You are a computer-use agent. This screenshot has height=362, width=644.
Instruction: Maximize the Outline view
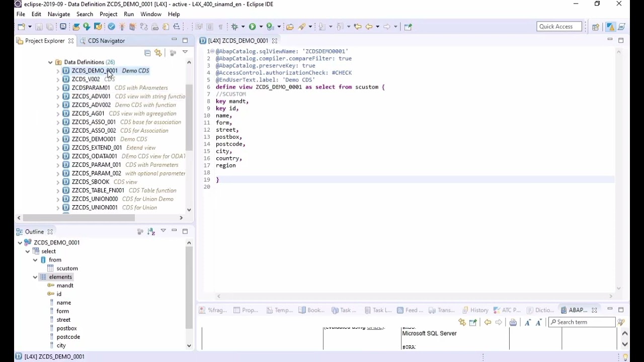185,231
